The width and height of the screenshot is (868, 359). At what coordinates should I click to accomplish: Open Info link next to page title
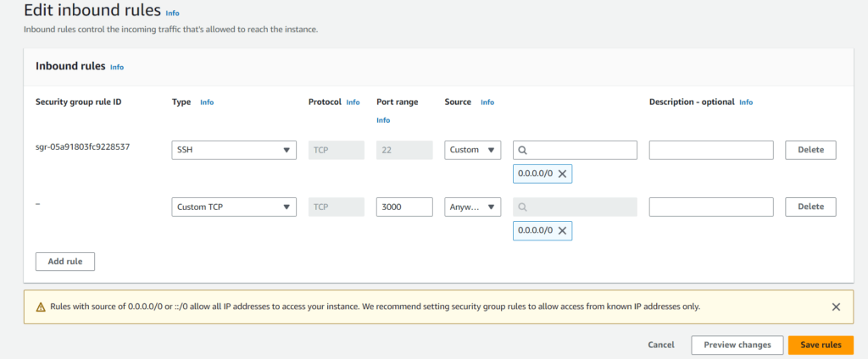coord(173,14)
